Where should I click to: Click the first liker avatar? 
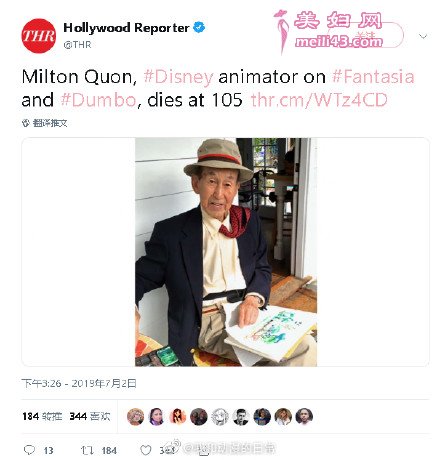135,416
